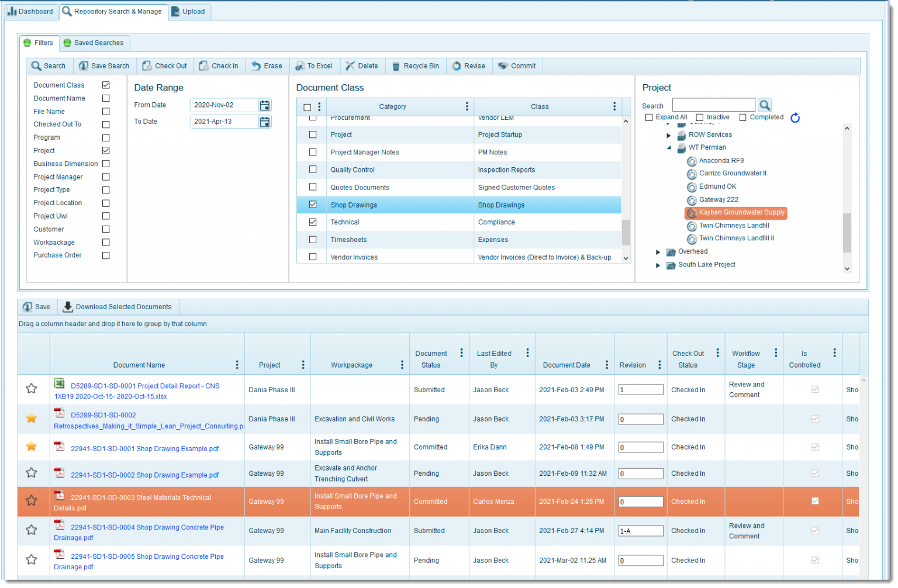This screenshot has height=588, width=898.
Task: Star the 22941-SD1-SD-0002 Shop Drawing document
Action: pos(32,473)
